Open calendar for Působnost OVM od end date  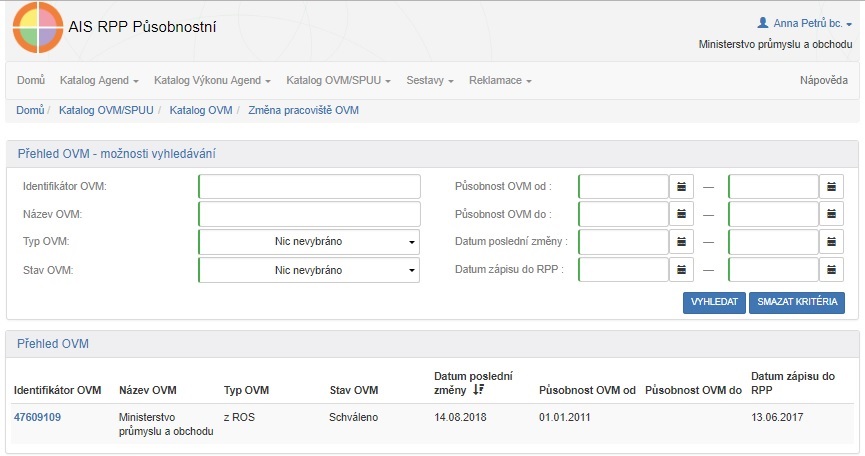[832, 187]
